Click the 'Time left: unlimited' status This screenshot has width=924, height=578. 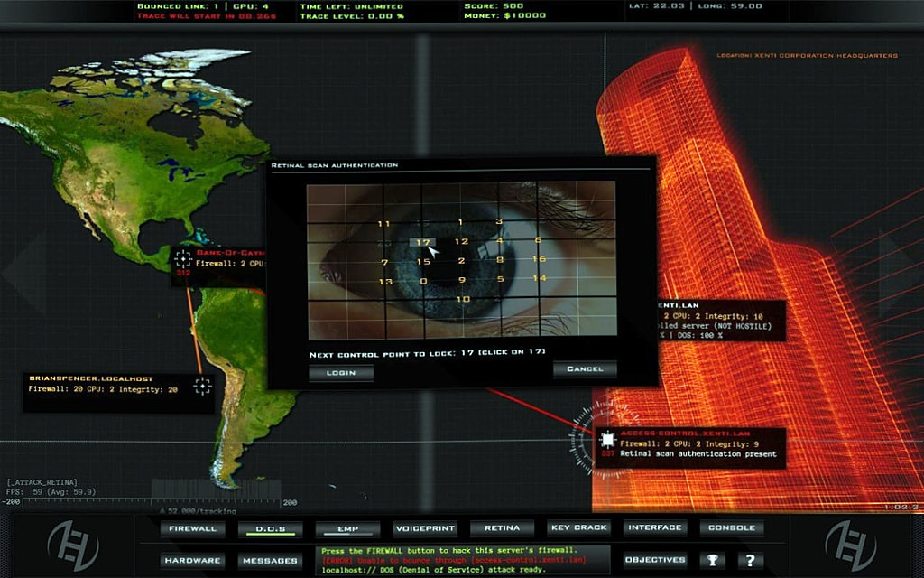(x=351, y=6)
